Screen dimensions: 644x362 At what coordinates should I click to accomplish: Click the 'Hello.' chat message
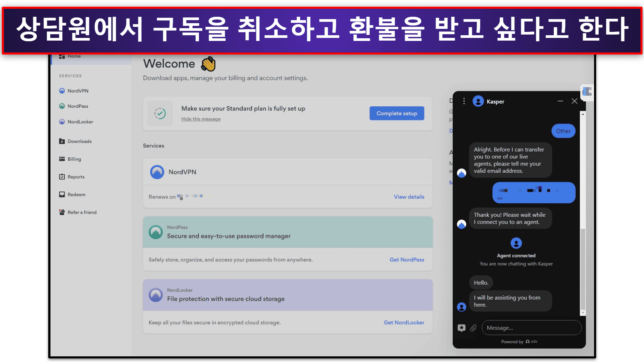pos(481,283)
